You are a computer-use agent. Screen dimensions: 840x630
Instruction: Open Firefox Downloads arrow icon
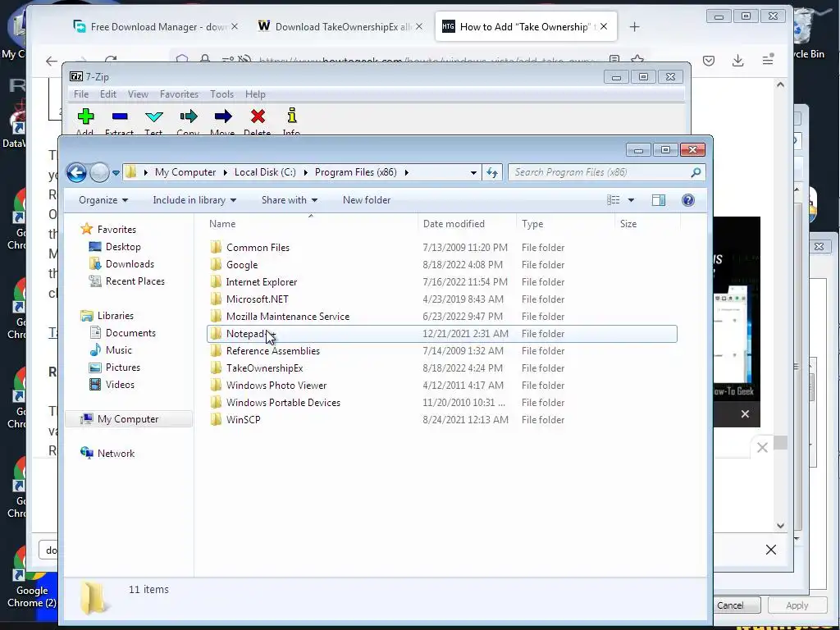click(x=737, y=61)
